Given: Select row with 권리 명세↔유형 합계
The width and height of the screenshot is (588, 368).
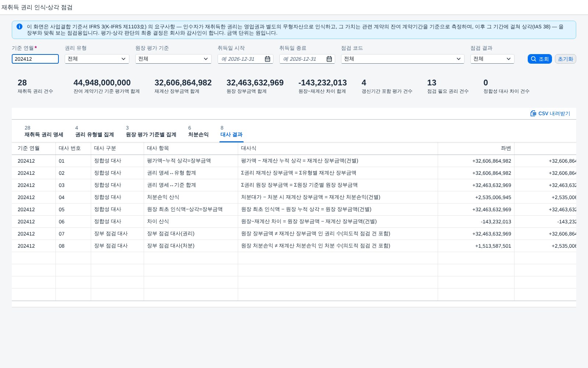Looking at the screenshot, I should point(294,173).
